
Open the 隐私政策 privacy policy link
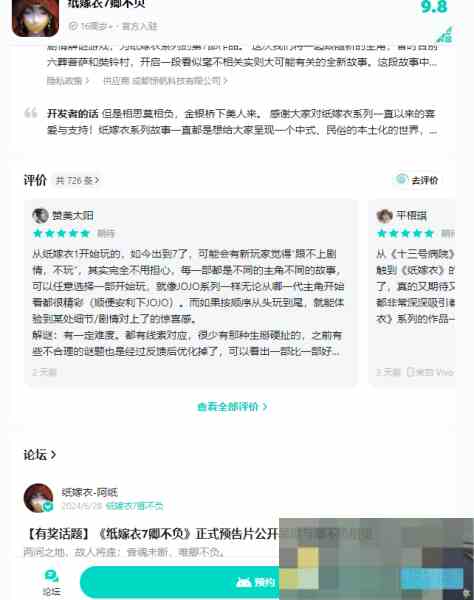(x=68, y=81)
